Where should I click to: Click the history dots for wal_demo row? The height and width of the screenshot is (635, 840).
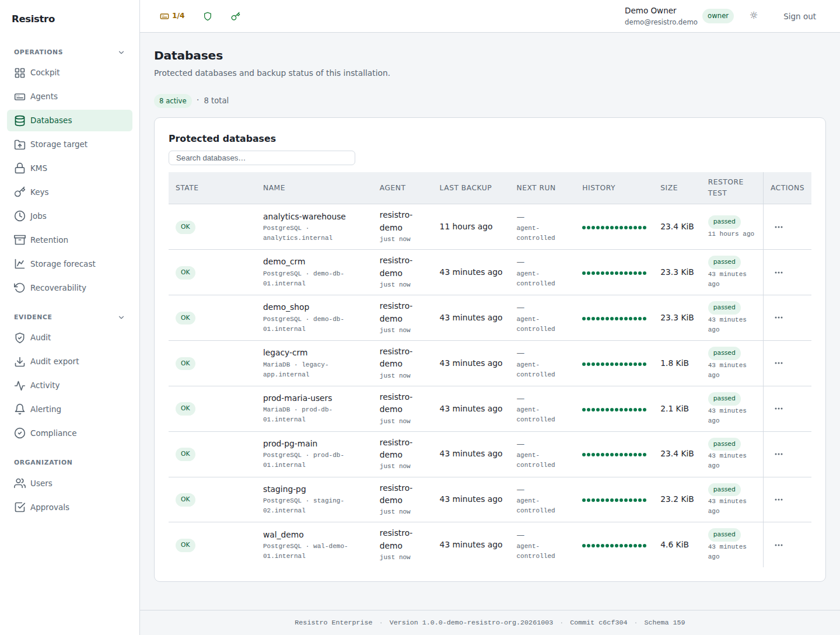tap(614, 546)
